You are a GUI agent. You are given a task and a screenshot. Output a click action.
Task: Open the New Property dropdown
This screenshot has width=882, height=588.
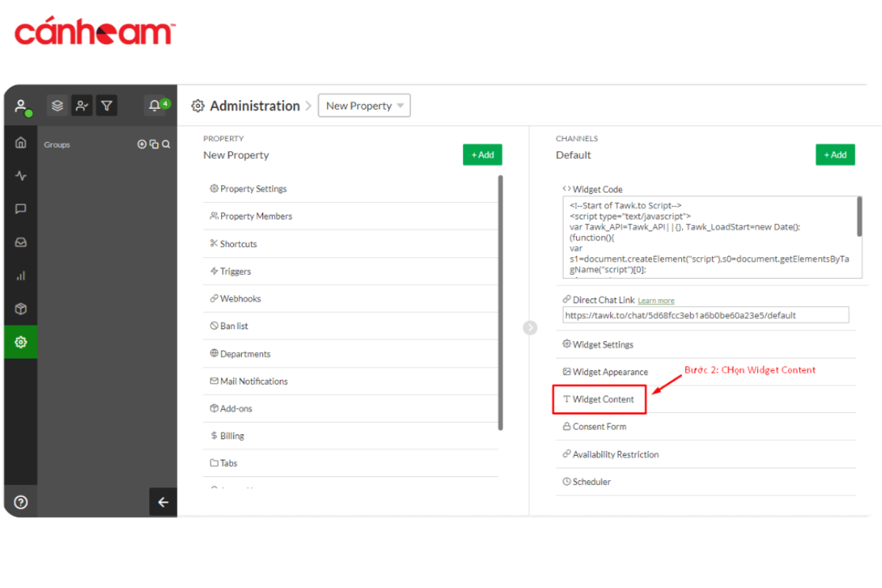pyautogui.click(x=364, y=106)
